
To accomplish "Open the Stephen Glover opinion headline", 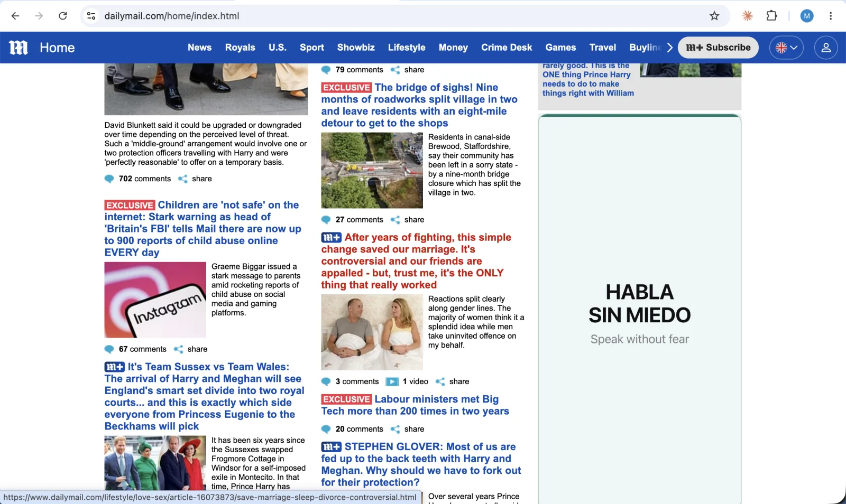I will coord(421,464).
